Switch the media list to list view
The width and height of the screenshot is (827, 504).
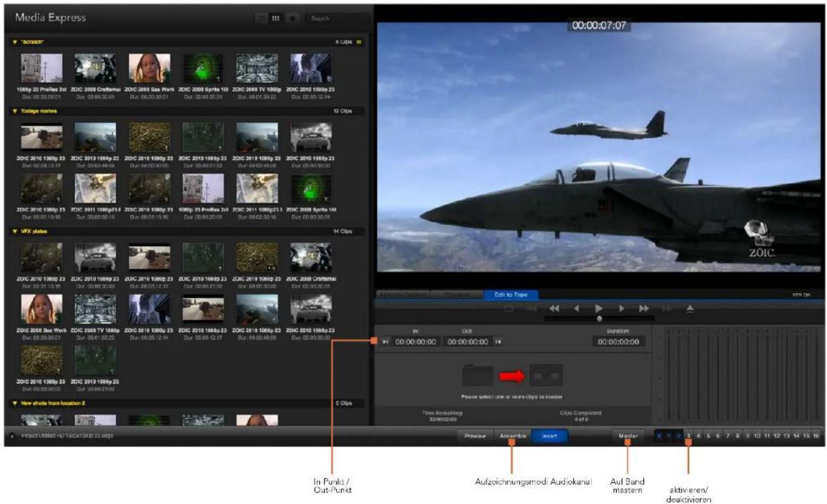pos(262,18)
